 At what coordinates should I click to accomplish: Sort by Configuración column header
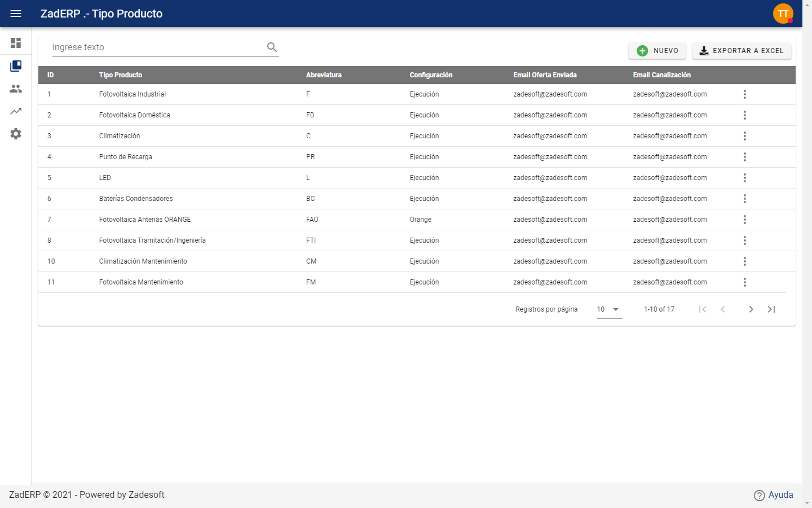tap(431, 75)
